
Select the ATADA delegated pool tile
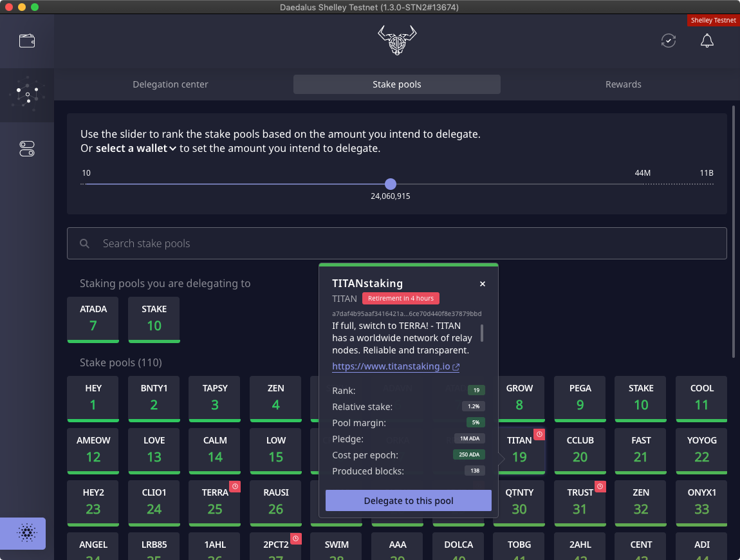click(93, 319)
